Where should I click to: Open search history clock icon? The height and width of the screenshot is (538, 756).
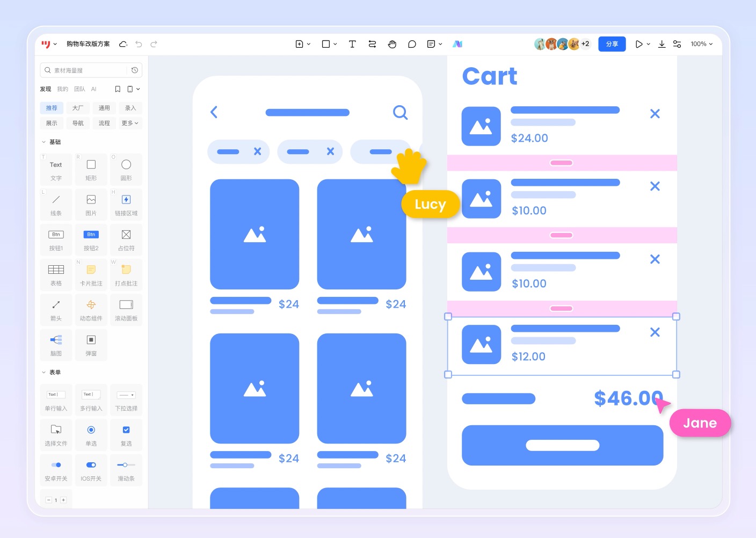(x=135, y=70)
